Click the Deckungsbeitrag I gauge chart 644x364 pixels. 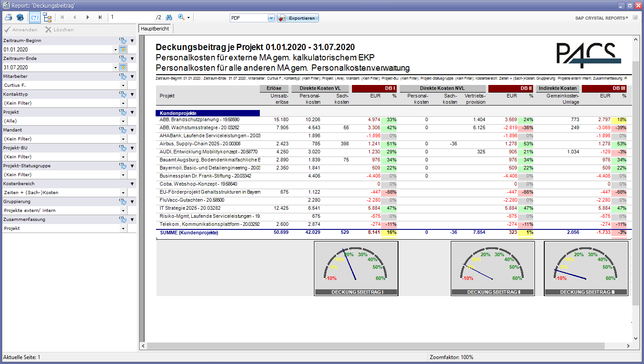(x=356, y=268)
